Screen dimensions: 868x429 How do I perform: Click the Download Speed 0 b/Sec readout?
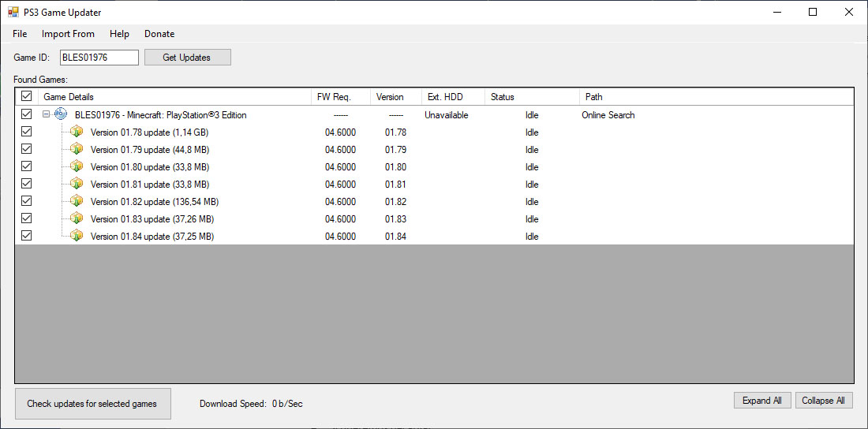click(251, 404)
